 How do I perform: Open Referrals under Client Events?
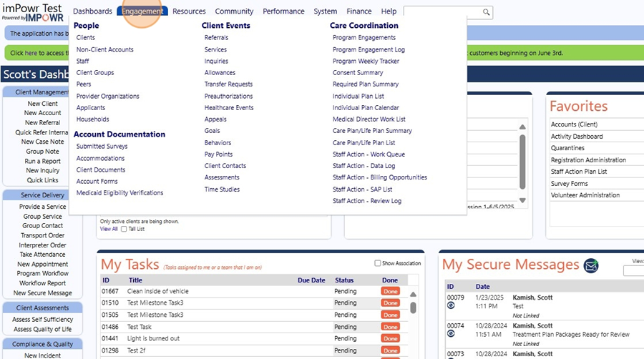click(216, 37)
